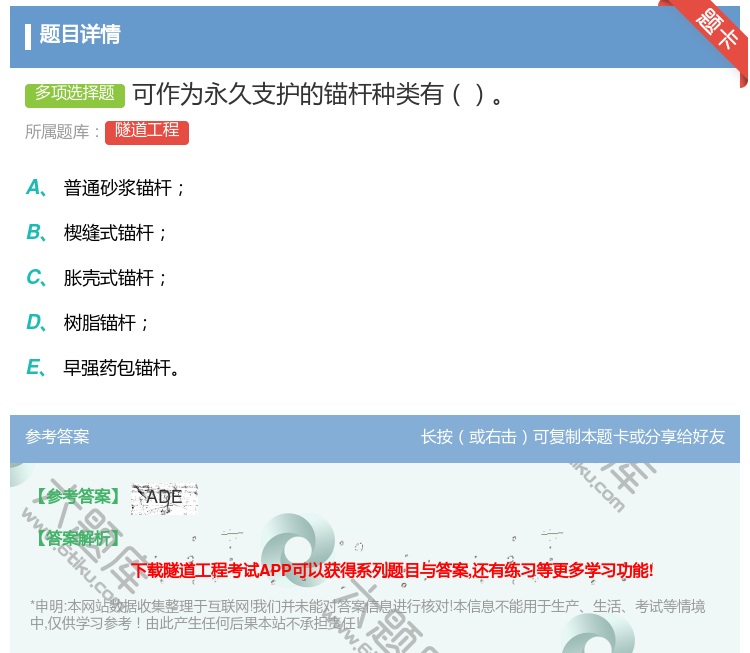
Task: Select option C 胀壳式锚杆
Action: [115, 277]
